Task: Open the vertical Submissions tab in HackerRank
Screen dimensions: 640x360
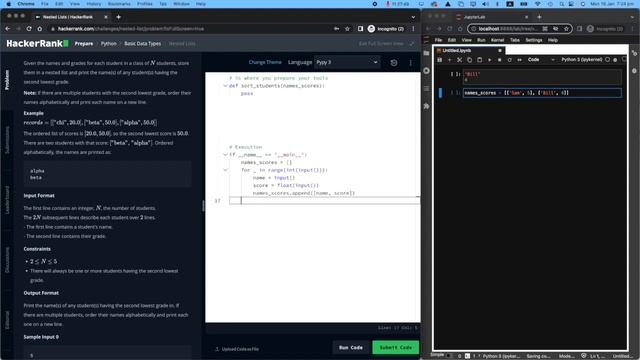Action: tap(7, 140)
